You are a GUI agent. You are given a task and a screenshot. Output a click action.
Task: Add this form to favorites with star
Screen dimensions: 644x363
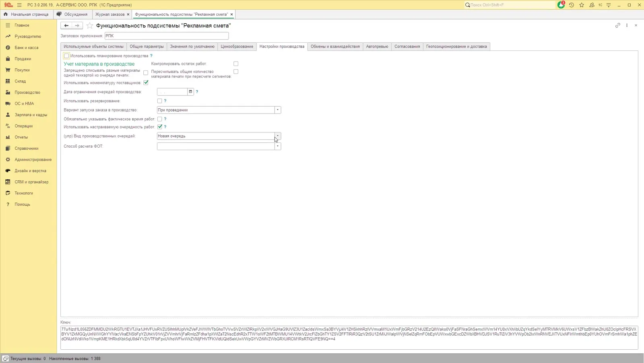click(90, 25)
